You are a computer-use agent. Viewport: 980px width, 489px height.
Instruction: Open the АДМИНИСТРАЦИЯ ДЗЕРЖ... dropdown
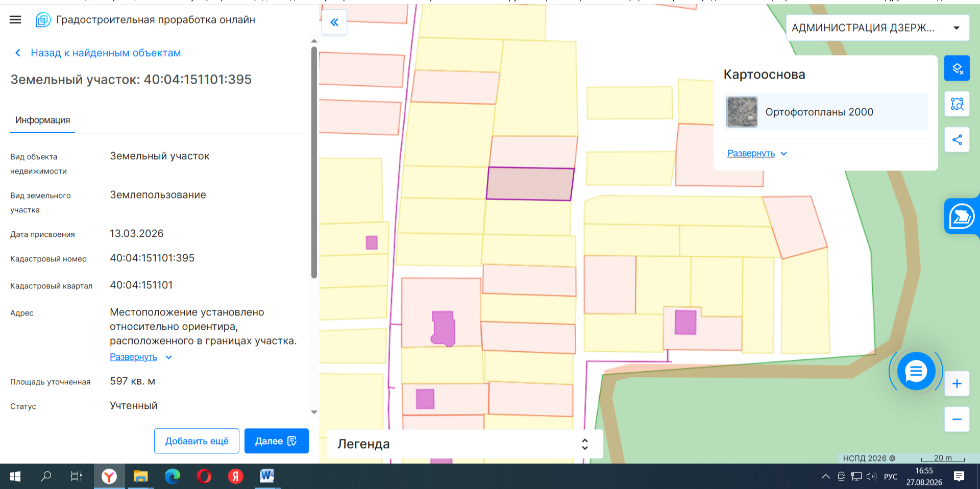(877, 28)
